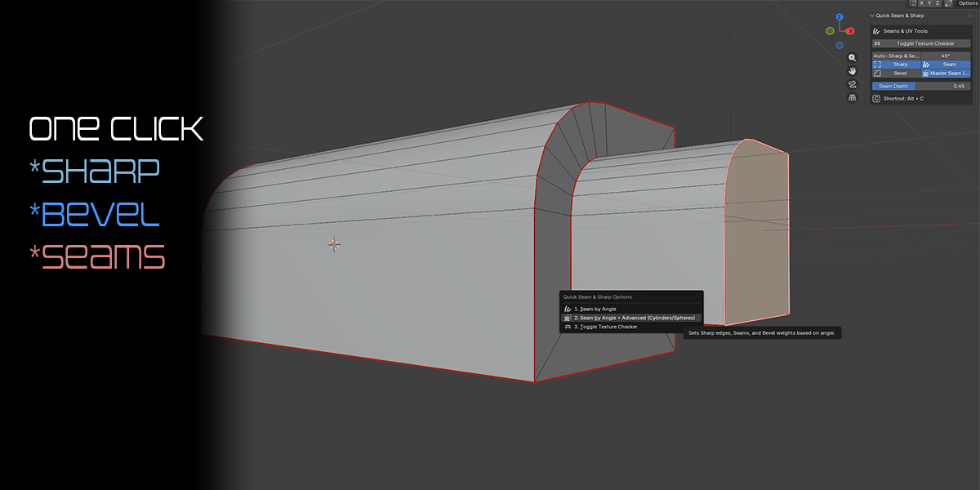Click the Seams & UV Tools icon

(876, 31)
